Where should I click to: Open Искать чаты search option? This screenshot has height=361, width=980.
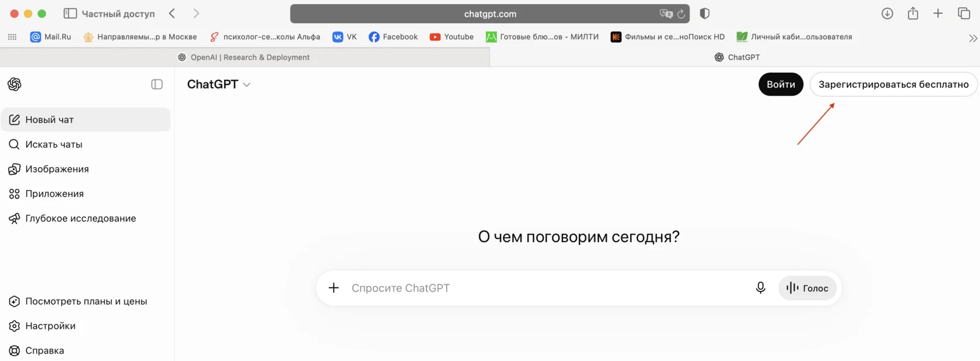click(x=86, y=144)
